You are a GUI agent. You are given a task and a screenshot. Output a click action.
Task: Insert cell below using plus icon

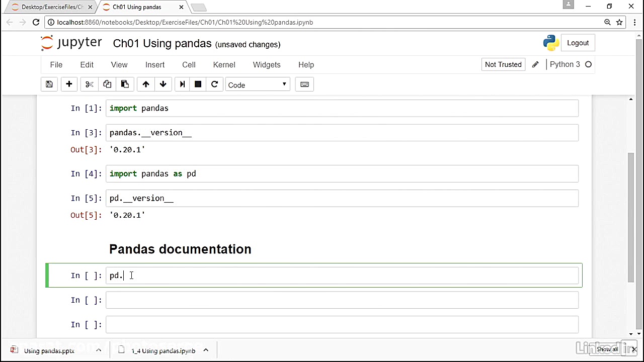click(69, 84)
